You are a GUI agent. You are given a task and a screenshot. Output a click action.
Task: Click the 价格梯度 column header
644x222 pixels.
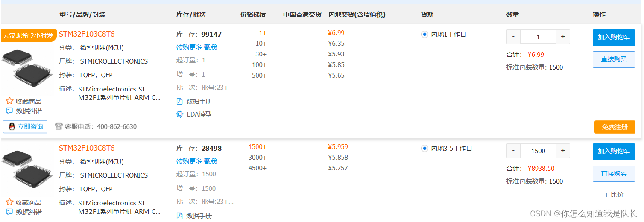253,14
